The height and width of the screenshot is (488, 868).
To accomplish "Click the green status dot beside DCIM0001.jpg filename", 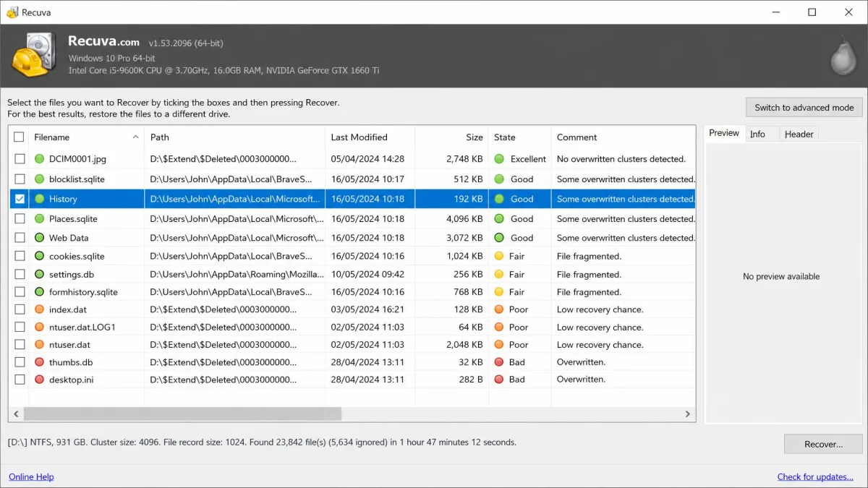I will tap(39, 159).
